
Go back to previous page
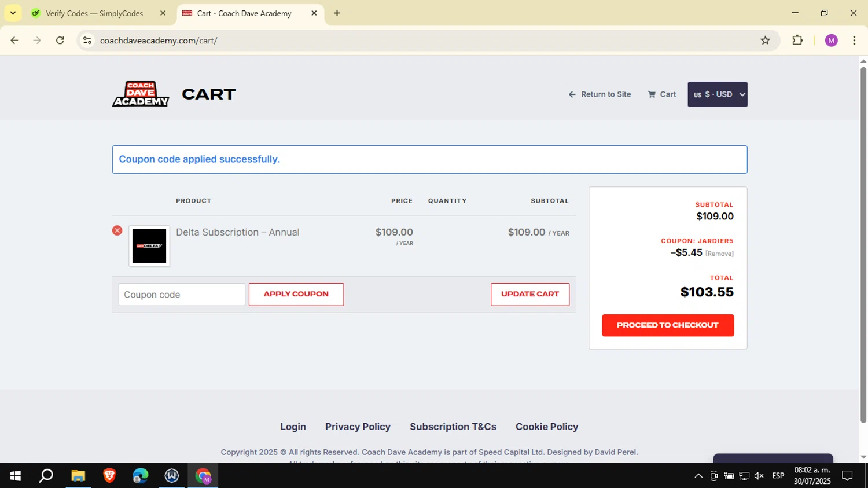(x=14, y=41)
